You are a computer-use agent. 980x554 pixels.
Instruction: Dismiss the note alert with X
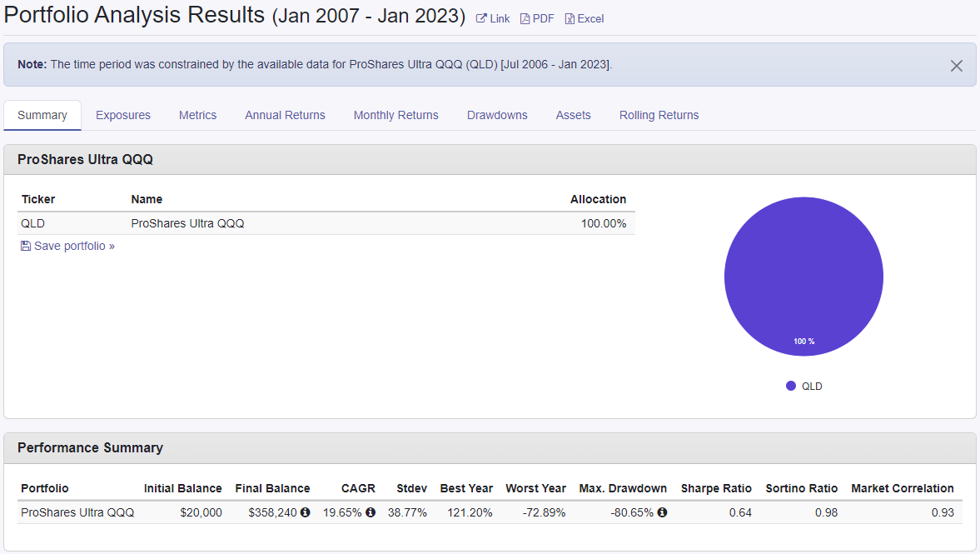pyautogui.click(x=956, y=66)
